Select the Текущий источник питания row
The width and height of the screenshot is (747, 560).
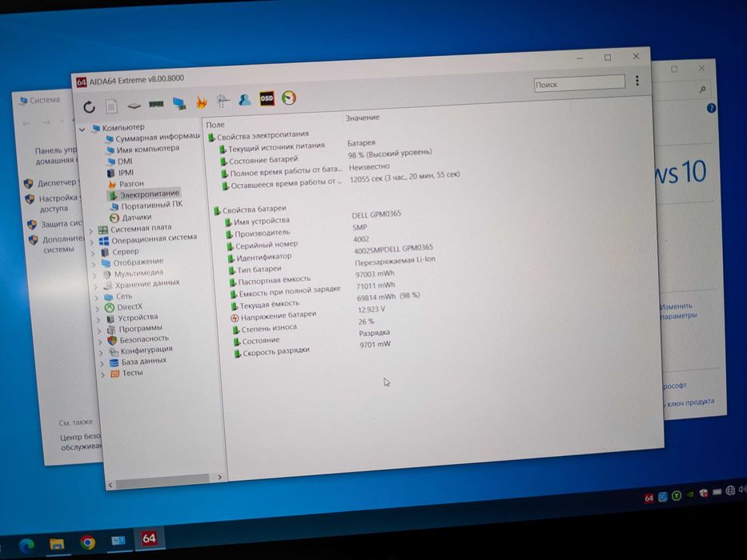(x=277, y=148)
